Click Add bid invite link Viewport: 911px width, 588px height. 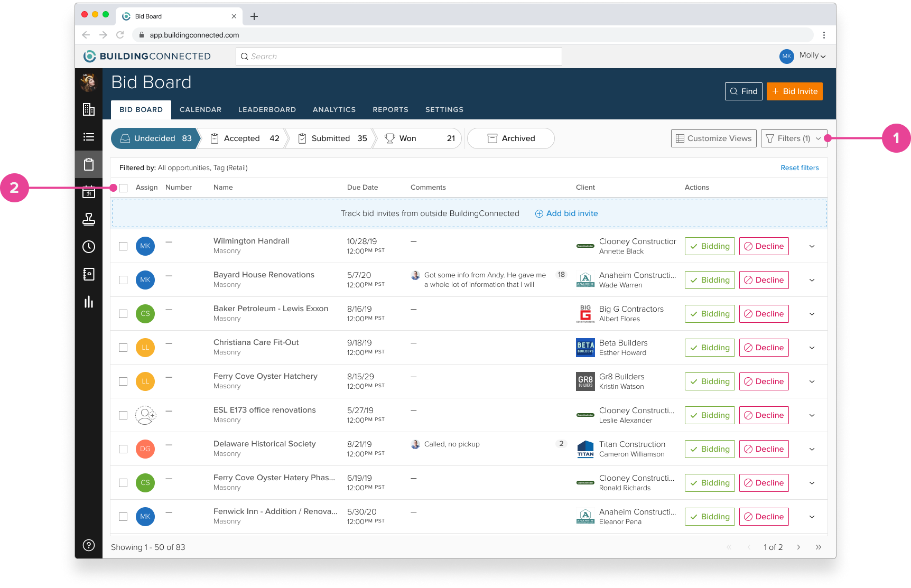(x=566, y=213)
